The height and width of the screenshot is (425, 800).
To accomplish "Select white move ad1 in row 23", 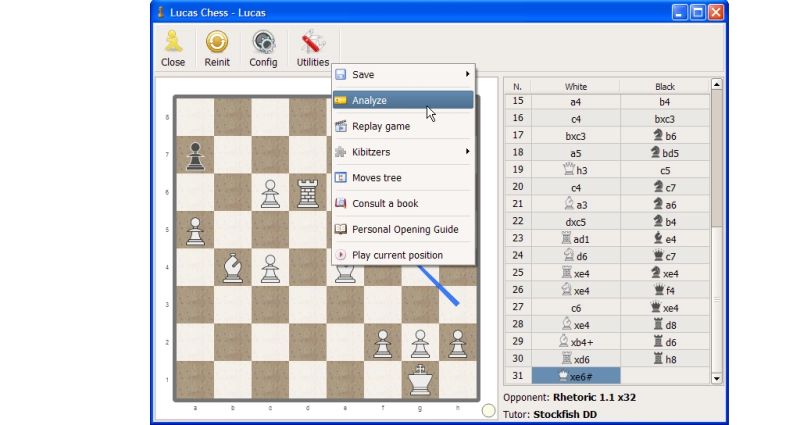I will coord(576,239).
